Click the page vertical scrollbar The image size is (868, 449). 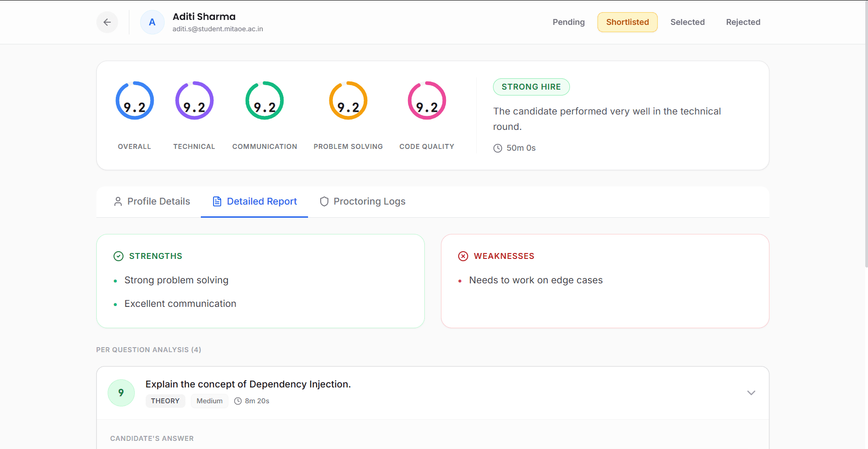coord(866,134)
